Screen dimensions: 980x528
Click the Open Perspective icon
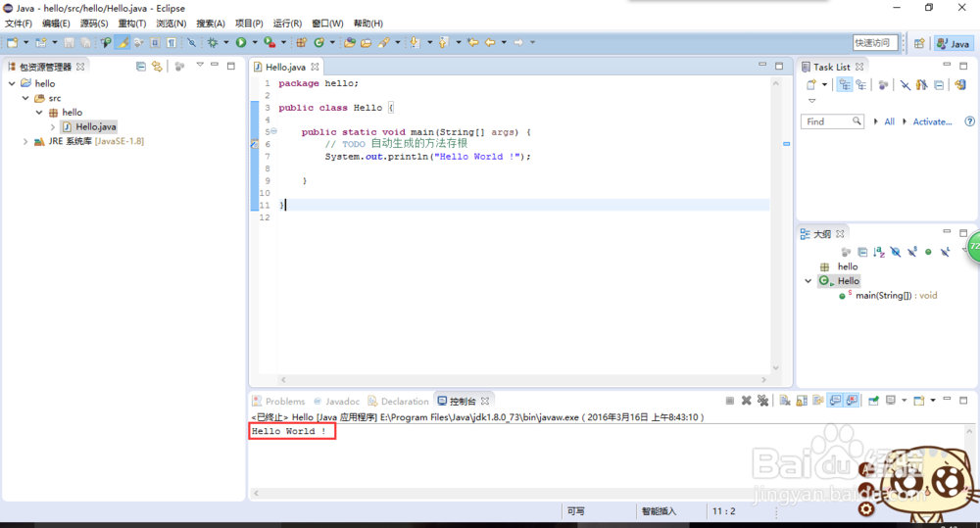pyautogui.click(x=919, y=43)
